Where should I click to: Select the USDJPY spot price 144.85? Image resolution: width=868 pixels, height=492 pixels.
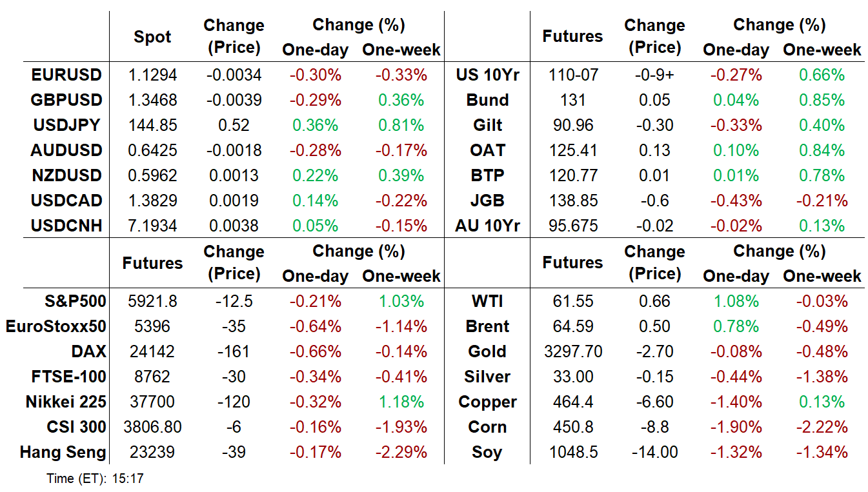click(x=152, y=125)
